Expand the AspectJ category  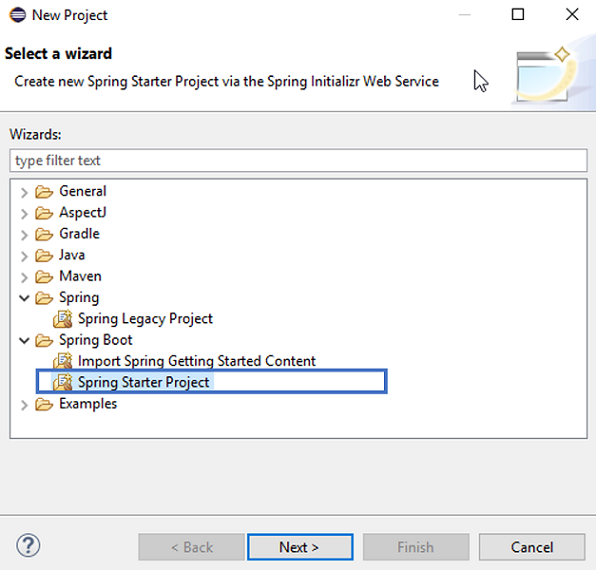pyautogui.click(x=24, y=214)
